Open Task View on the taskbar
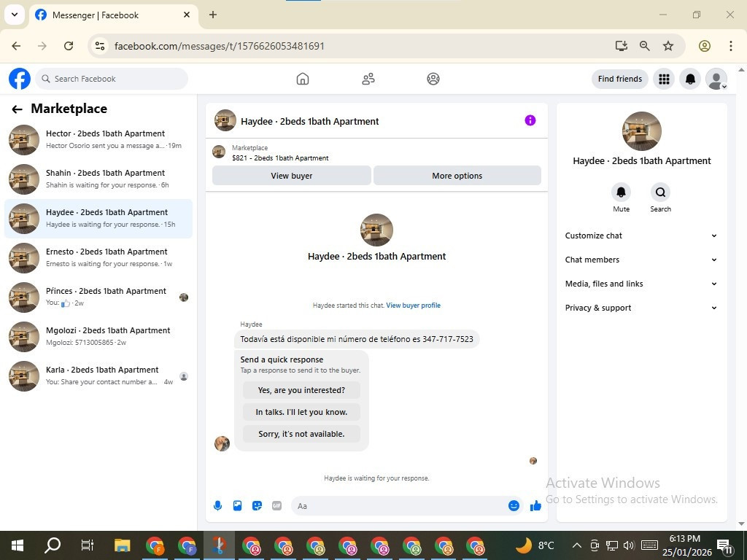Image resolution: width=747 pixels, height=560 pixels. click(88, 545)
